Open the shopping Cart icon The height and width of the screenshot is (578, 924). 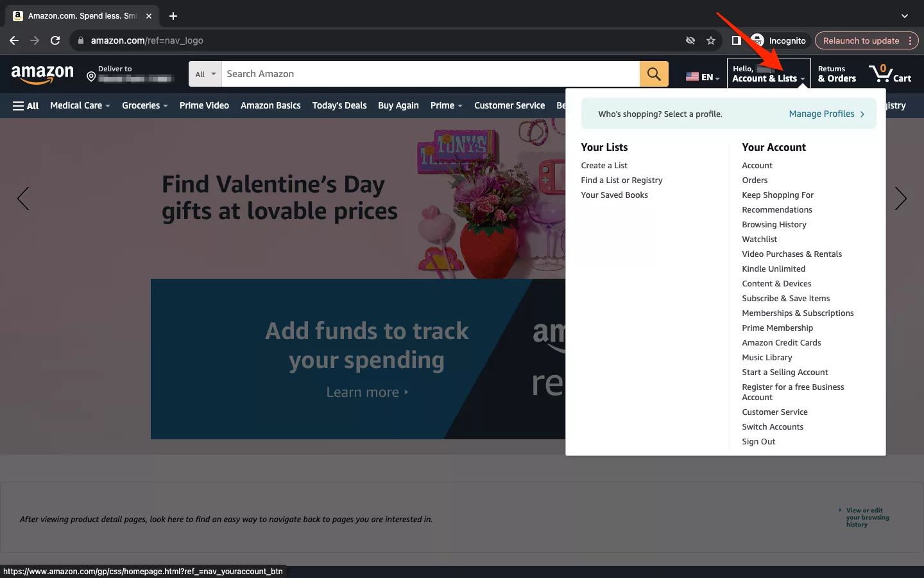pos(891,74)
